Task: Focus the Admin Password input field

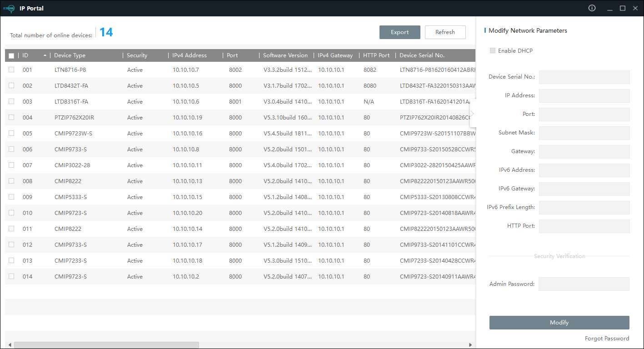Action: click(x=584, y=284)
